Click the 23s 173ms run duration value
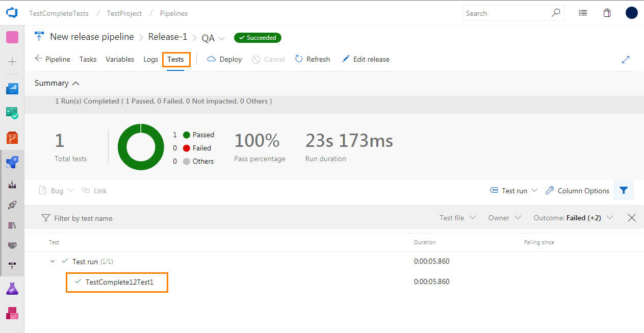The image size is (644, 333). pos(349,140)
